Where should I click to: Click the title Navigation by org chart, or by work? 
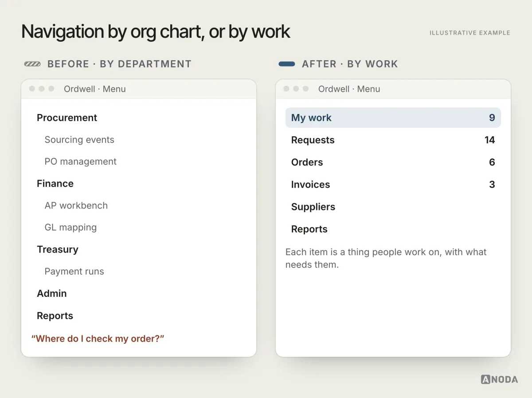click(x=156, y=32)
